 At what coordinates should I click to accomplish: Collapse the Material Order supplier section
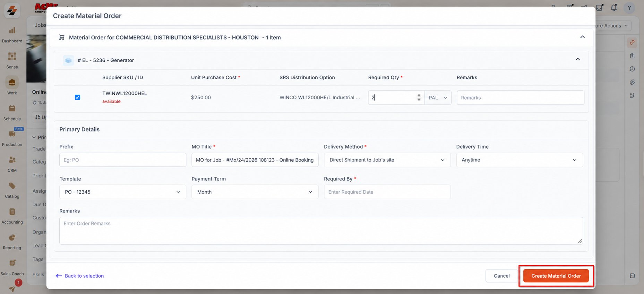[582, 37]
